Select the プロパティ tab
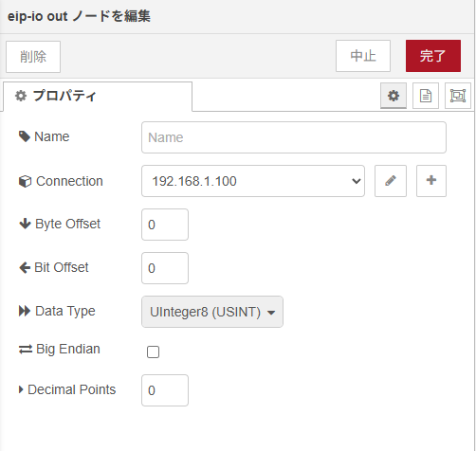The width and height of the screenshot is (476, 451). pyautogui.click(x=98, y=96)
